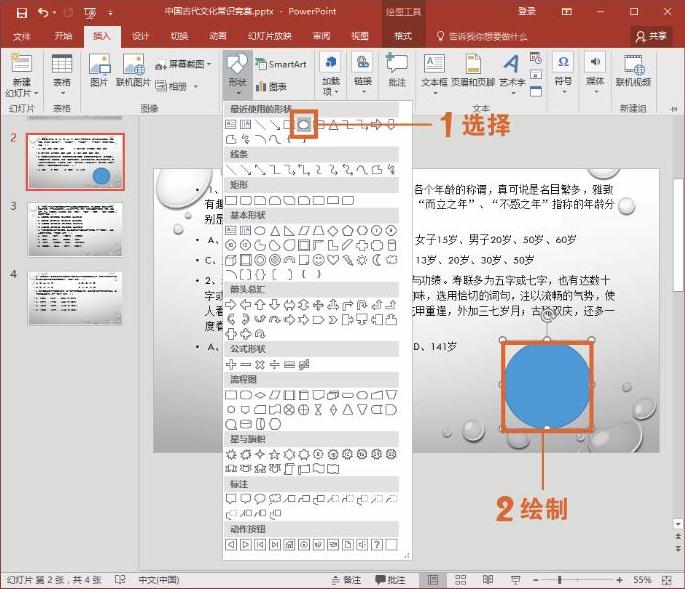Viewport: 685px width, 589px height.
Task: Click the WordArt (艺术字) icon
Action: pos(512,73)
